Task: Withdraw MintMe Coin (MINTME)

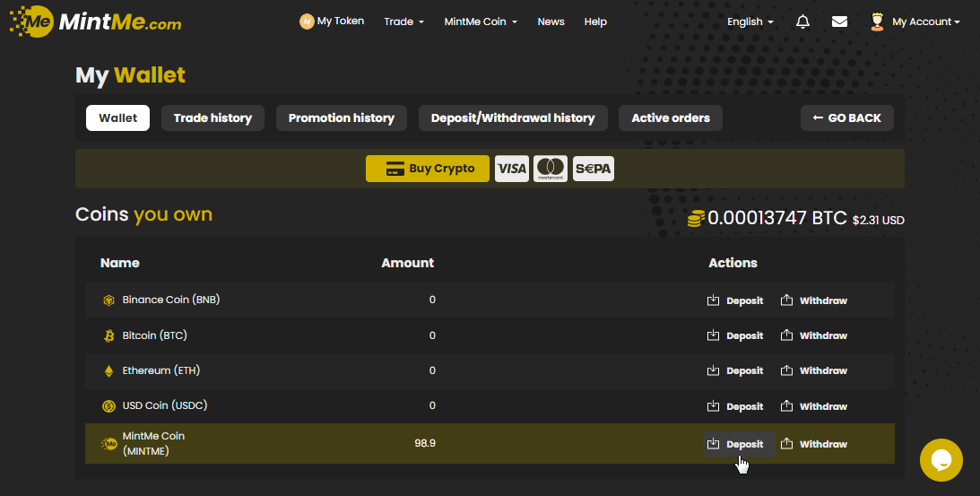Action: click(x=814, y=444)
